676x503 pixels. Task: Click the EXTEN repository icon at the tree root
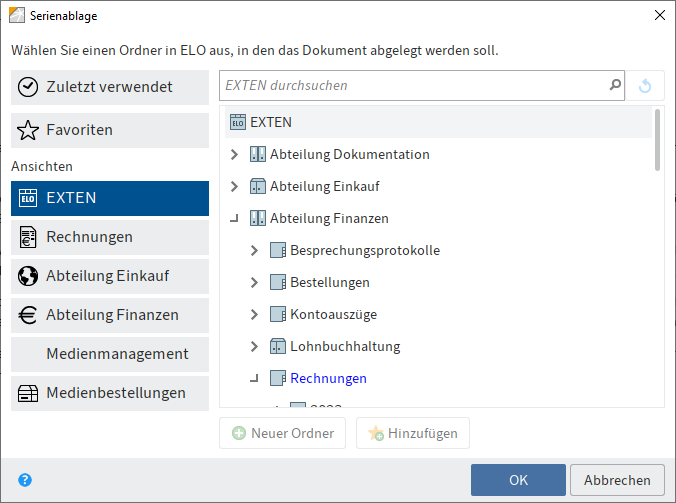tap(238, 122)
